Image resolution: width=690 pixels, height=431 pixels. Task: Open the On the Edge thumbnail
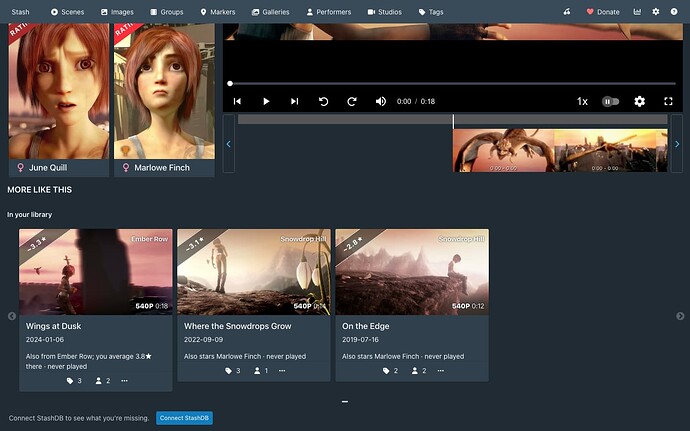pyautogui.click(x=412, y=272)
